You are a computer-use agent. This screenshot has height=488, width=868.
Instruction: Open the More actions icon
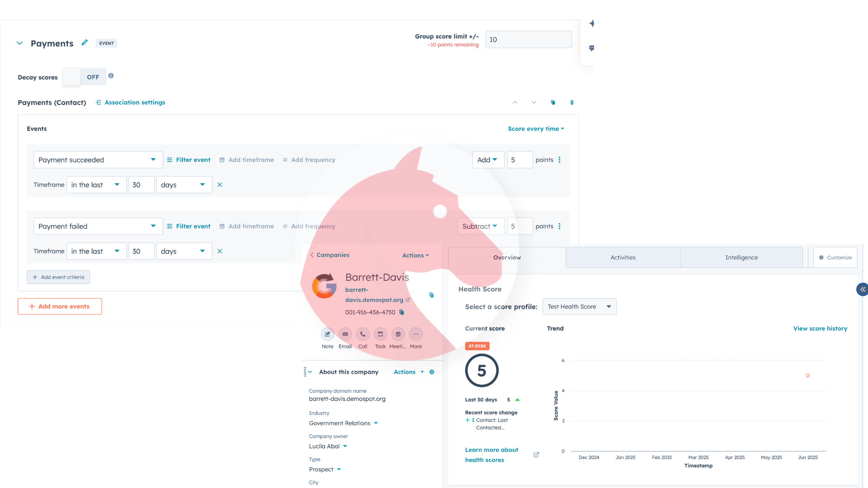pyautogui.click(x=416, y=334)
